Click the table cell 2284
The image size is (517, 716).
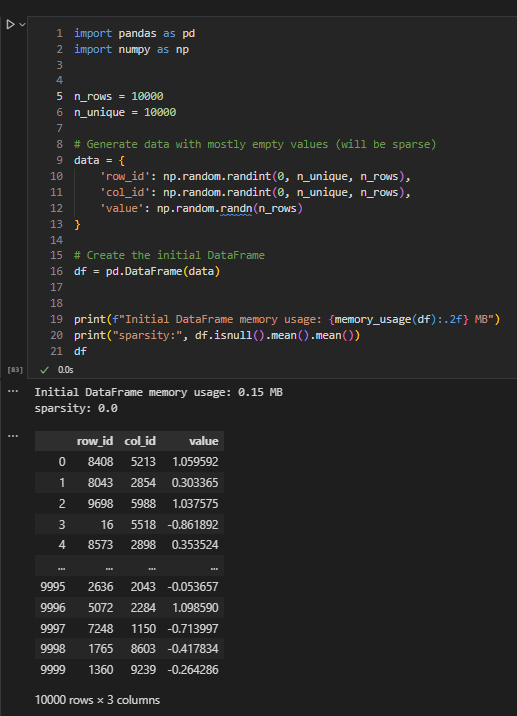[143, 608]
